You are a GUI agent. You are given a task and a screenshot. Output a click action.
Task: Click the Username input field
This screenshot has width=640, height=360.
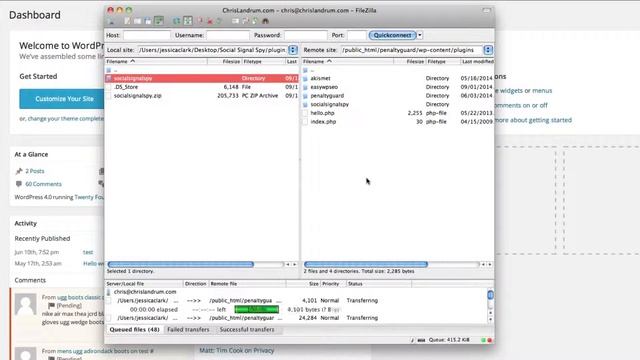pyautogui.click(x=228, y=35)
